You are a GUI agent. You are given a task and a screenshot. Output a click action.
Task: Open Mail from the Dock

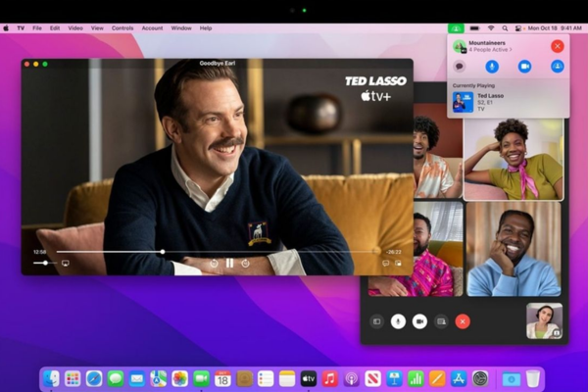(137, 379)
